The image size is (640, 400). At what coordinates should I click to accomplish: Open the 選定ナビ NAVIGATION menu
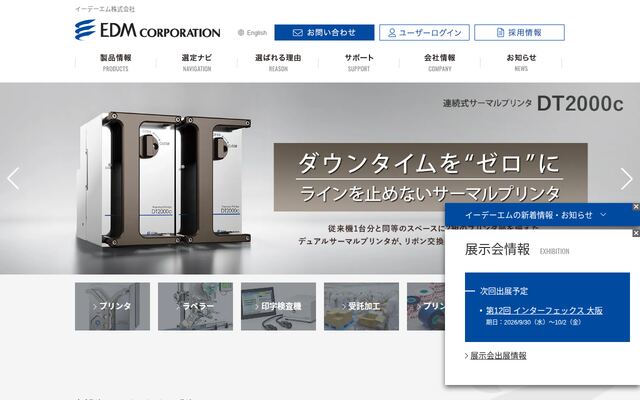[x=197, y=62]
